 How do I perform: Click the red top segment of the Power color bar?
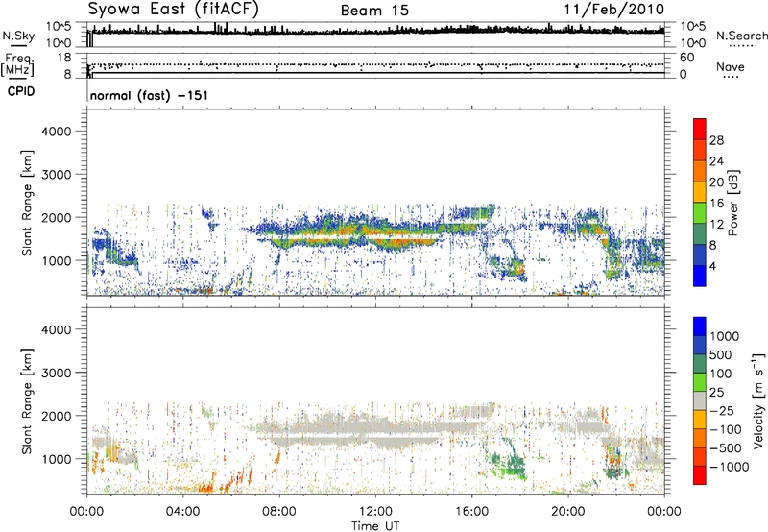coord(700,129)
